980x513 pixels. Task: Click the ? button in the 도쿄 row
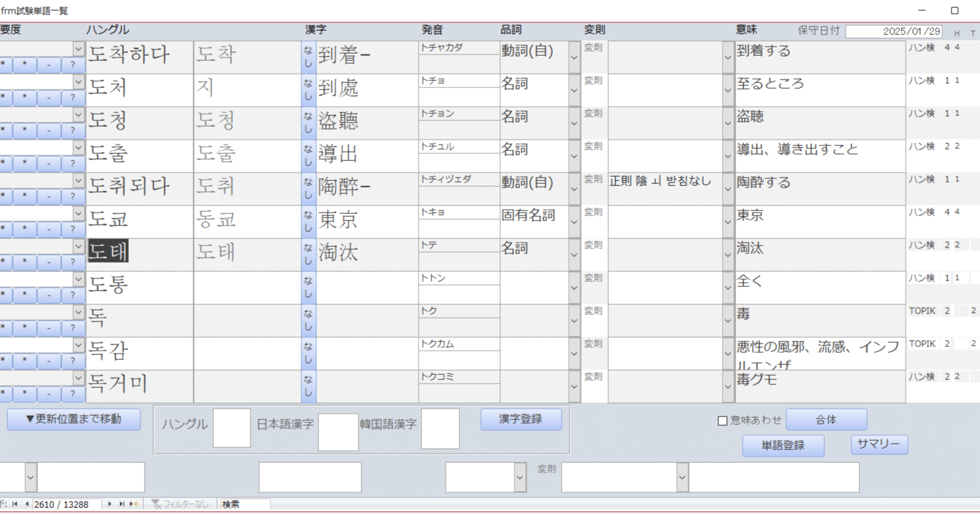[73, 230]
